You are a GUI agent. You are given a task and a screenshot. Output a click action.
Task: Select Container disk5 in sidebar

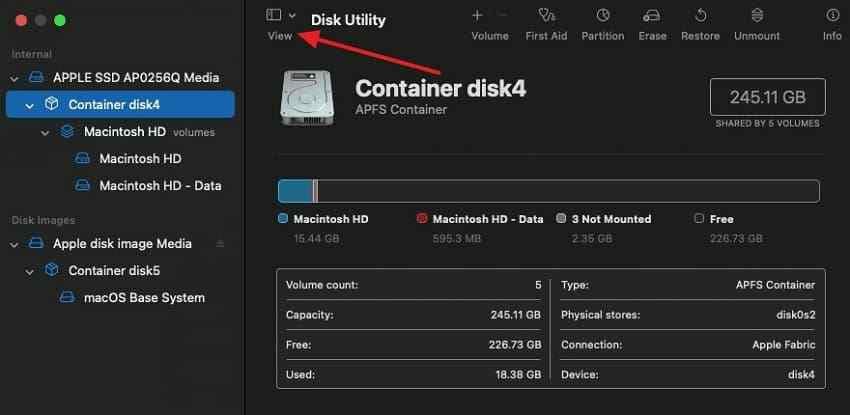[114, 270]
